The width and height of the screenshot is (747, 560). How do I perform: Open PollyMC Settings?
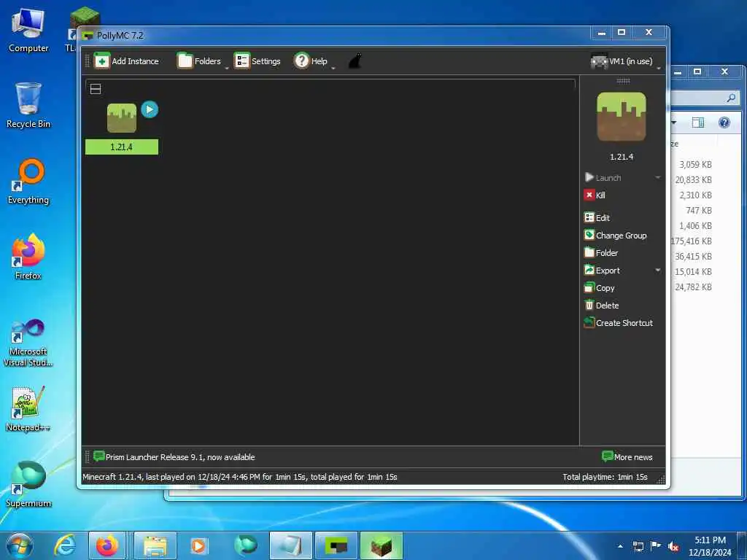(258, 61)
